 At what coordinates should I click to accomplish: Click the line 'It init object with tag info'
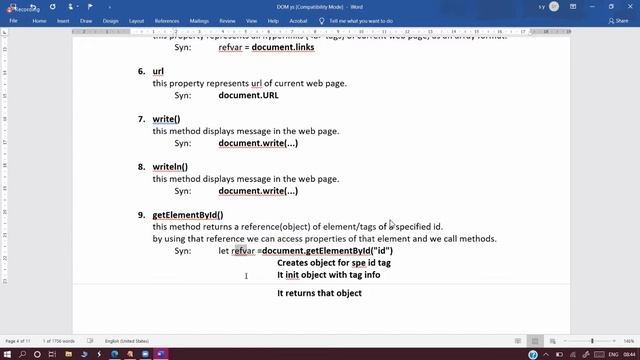pos(329,275)
